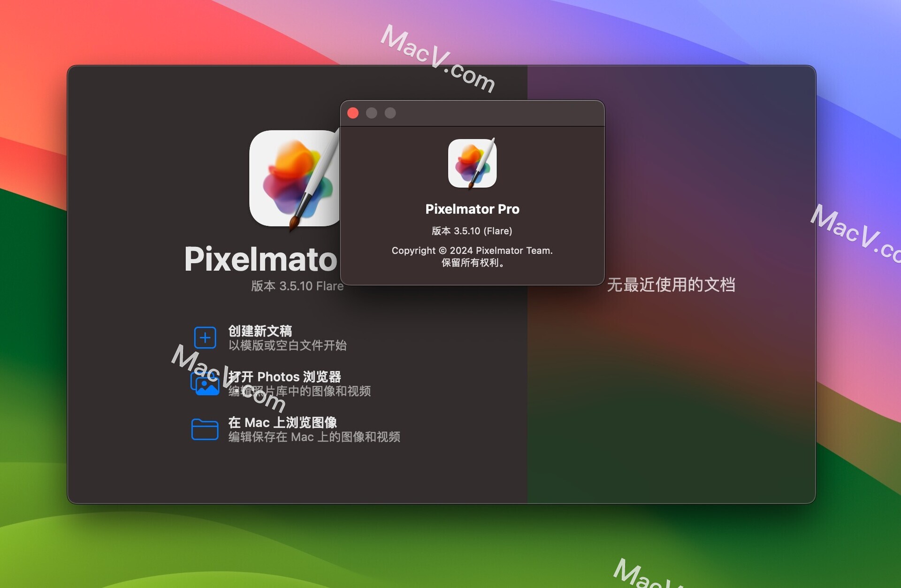
Task: Click 版本 3.5.10 Flare in welcome window
Action: point(297,286)
